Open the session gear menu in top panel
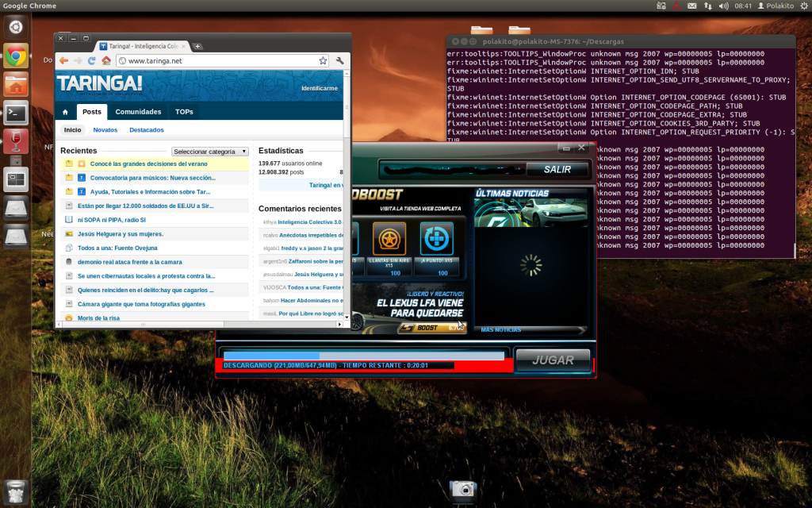Image resolution: width=812 pixels, height=508 pixels. click(x=804, y=6)
